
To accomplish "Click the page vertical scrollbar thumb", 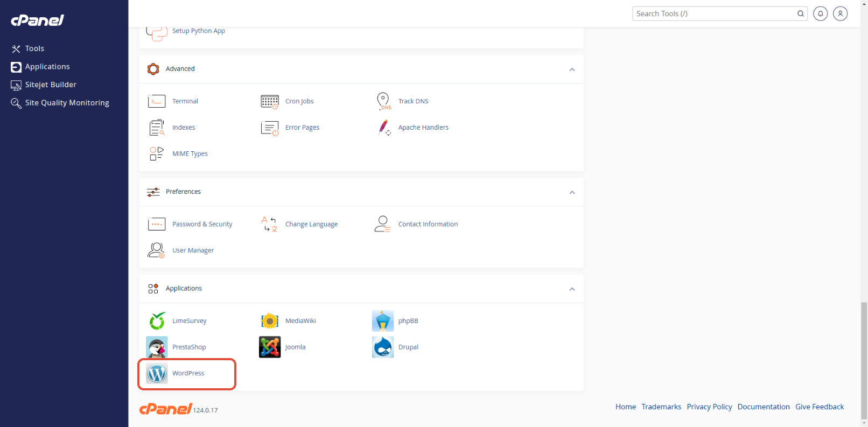I will [864, 360].
